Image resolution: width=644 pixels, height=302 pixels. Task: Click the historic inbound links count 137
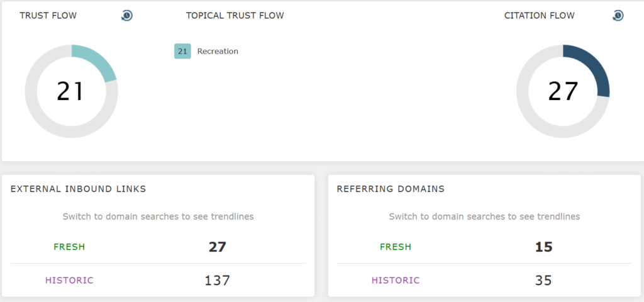click(x=217, y=281)
